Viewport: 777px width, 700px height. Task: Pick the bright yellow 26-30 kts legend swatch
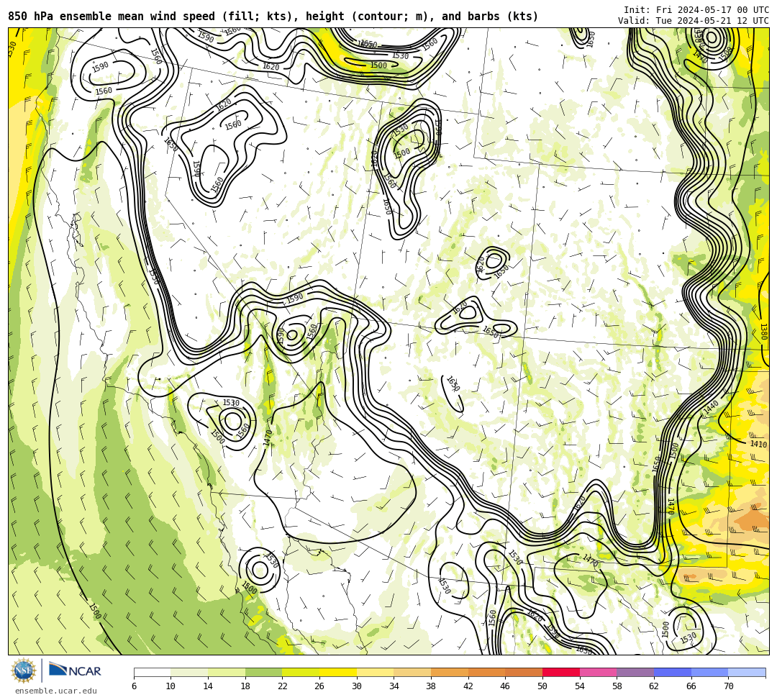(x=338, y=672)
